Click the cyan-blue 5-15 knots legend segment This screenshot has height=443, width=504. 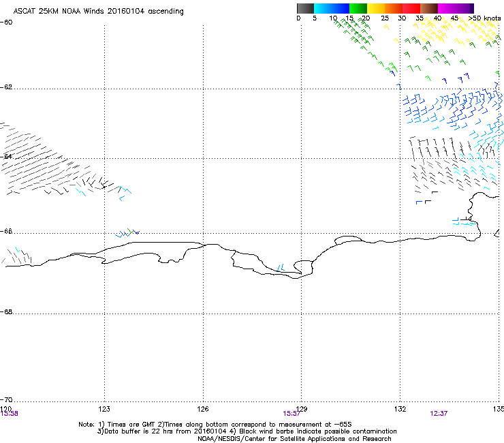[332, 8]
